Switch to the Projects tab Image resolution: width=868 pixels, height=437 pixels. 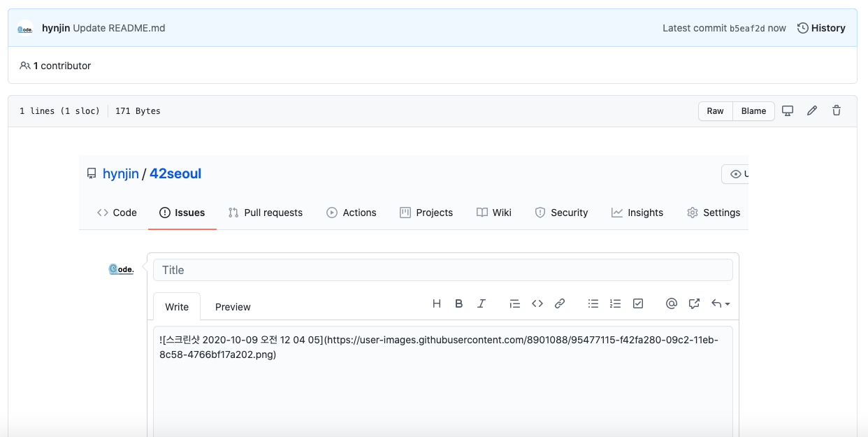pos(426,213)
